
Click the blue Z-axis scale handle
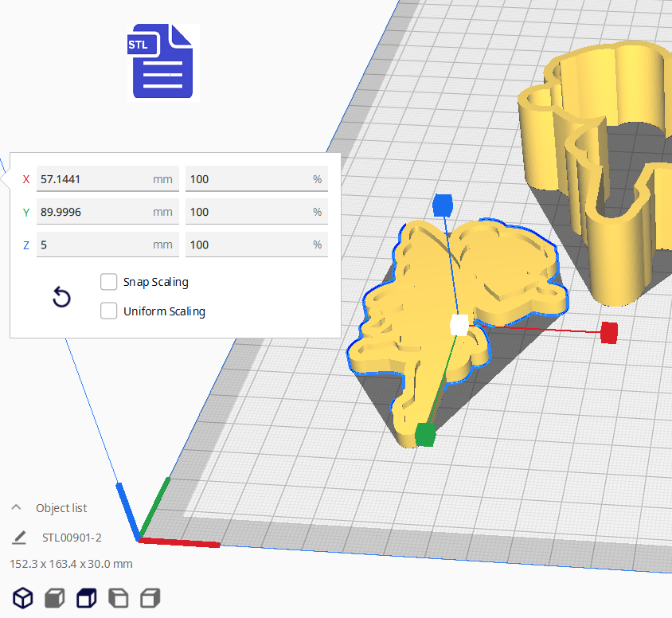pyautogui.click(x=442, y=205)
